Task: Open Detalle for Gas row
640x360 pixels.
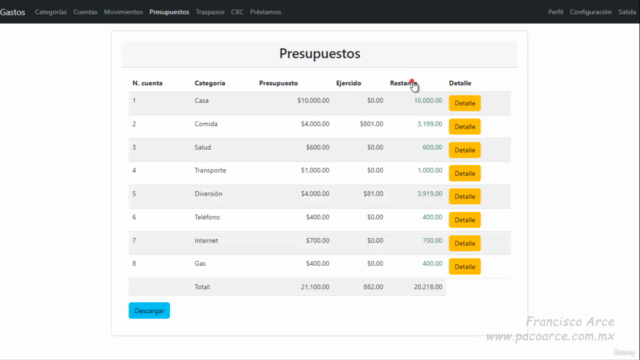Action: coord(464,267)
